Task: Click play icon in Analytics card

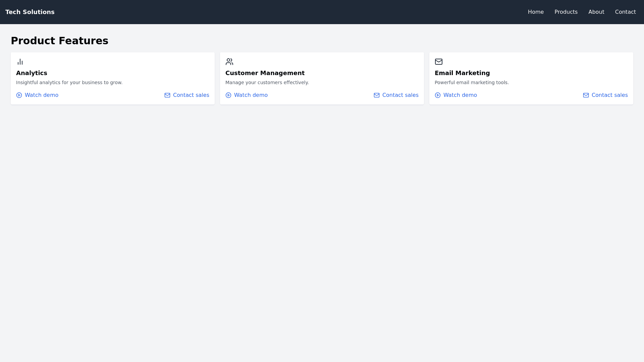Action: coord(19,95)
